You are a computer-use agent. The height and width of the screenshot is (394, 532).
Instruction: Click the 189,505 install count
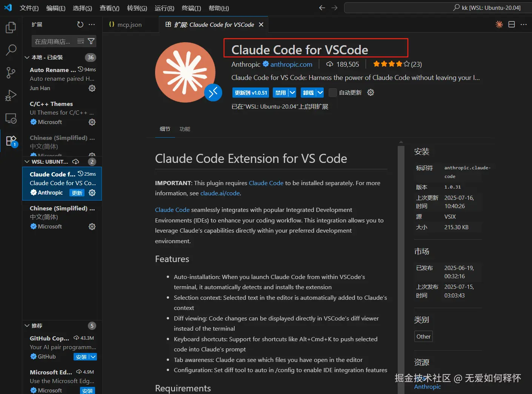click(343, 64)
